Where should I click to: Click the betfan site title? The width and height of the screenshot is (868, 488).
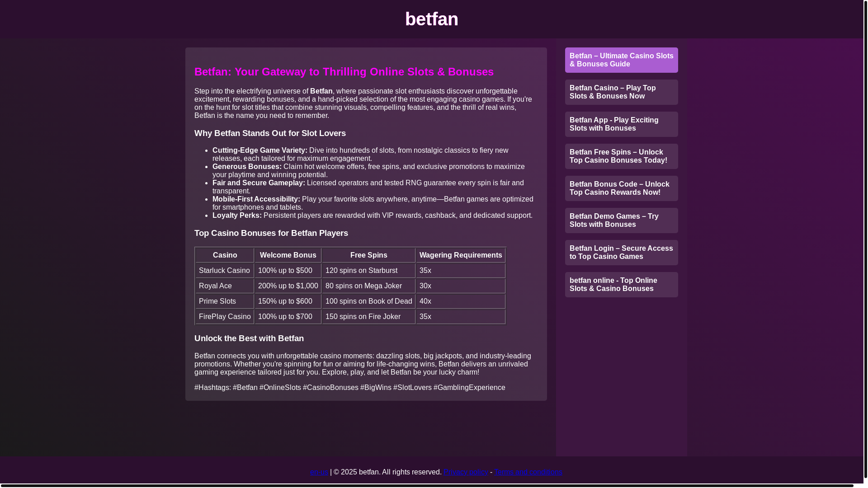pos(431,19)
